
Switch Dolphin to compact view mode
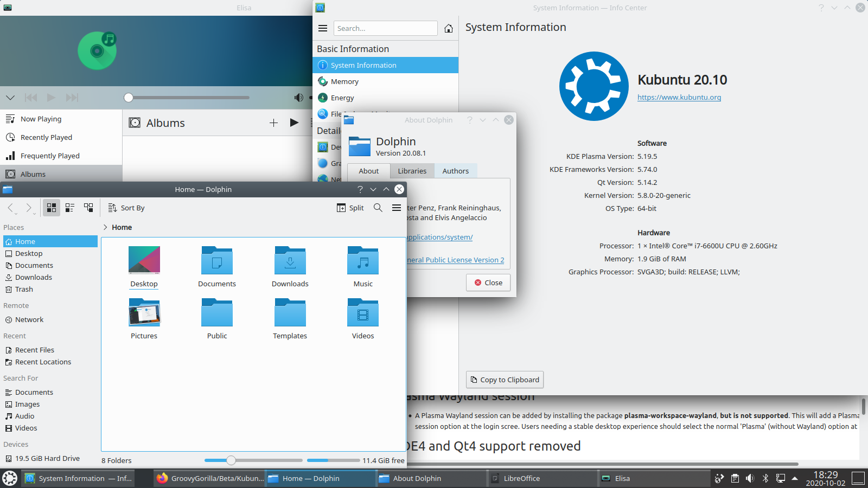pos(70,208)
